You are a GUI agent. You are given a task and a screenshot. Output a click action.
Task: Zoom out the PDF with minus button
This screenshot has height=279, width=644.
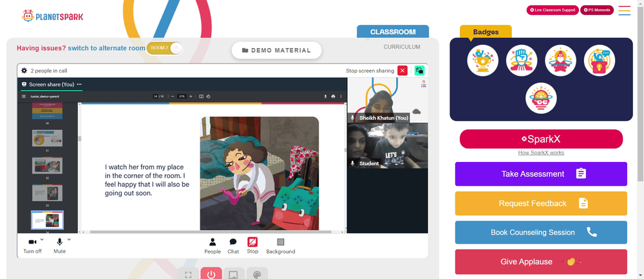point(173,96)
